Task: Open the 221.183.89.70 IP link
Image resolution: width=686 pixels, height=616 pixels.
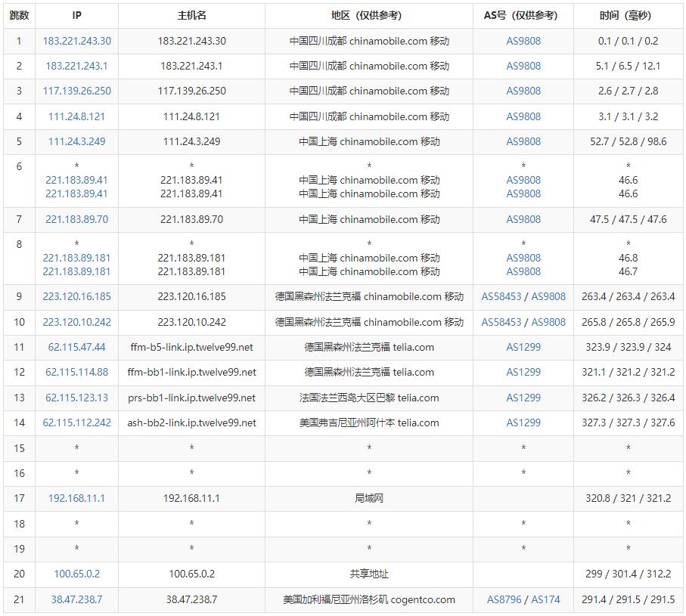Action: (x=76, y=219)
